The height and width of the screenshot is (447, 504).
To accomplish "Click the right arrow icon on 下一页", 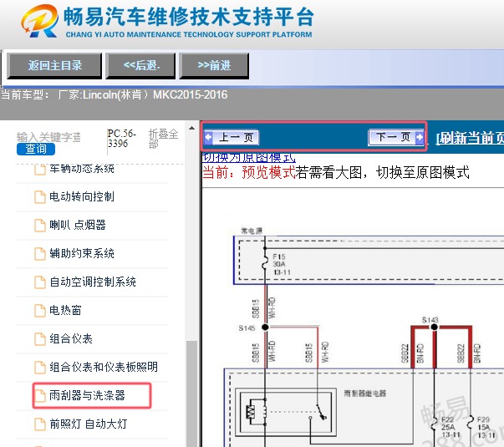I will pyautogui.click(x=420, y=137).
